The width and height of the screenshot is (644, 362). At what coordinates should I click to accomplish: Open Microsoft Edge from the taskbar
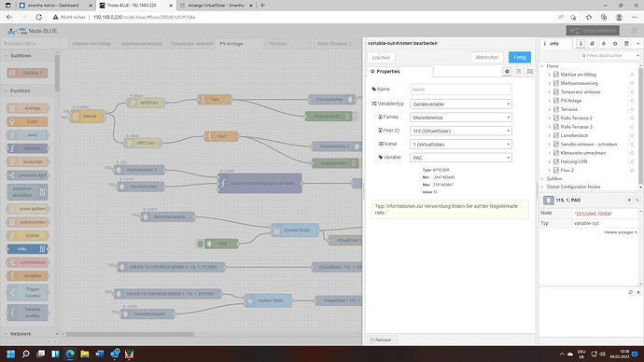click(x=70, y=354)
